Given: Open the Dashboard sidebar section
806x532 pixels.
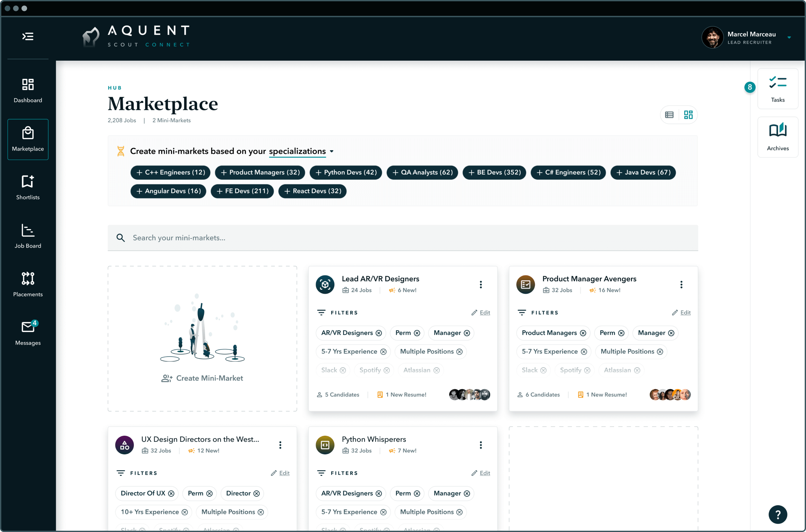Looking at the screenshot, I should click(28, 90).
